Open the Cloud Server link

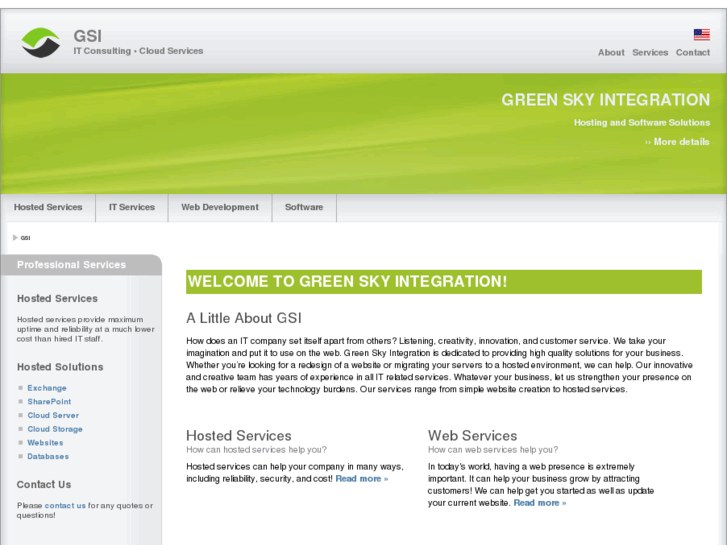coord(53,415)
